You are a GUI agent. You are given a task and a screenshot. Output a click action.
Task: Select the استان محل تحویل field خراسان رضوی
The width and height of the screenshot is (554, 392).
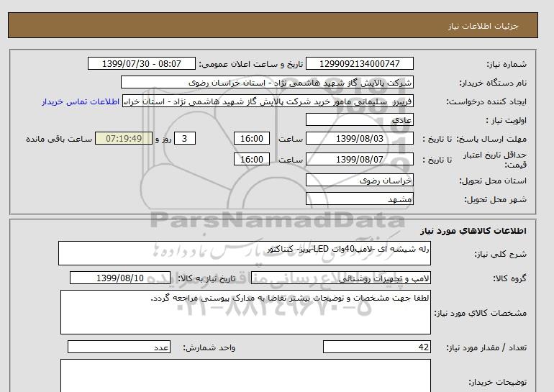point(360,180)
